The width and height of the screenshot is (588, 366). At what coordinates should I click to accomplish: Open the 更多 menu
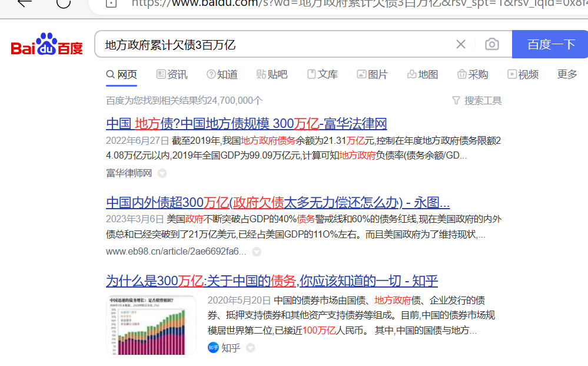567,74
